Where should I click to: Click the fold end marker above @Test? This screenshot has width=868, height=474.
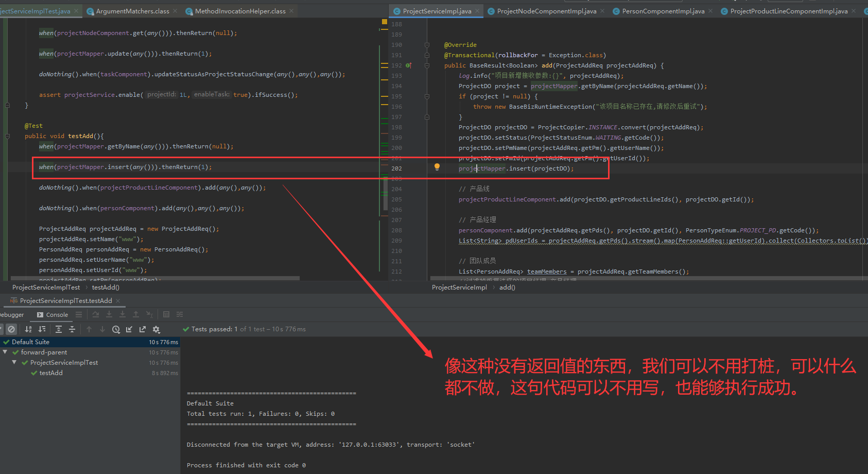pos(7,105)
